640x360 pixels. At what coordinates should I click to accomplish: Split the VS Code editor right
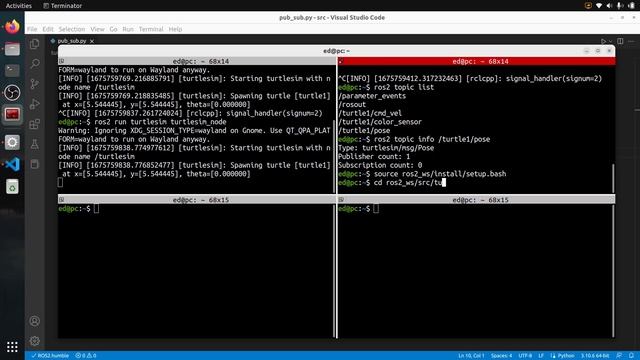tap(620, 41)
